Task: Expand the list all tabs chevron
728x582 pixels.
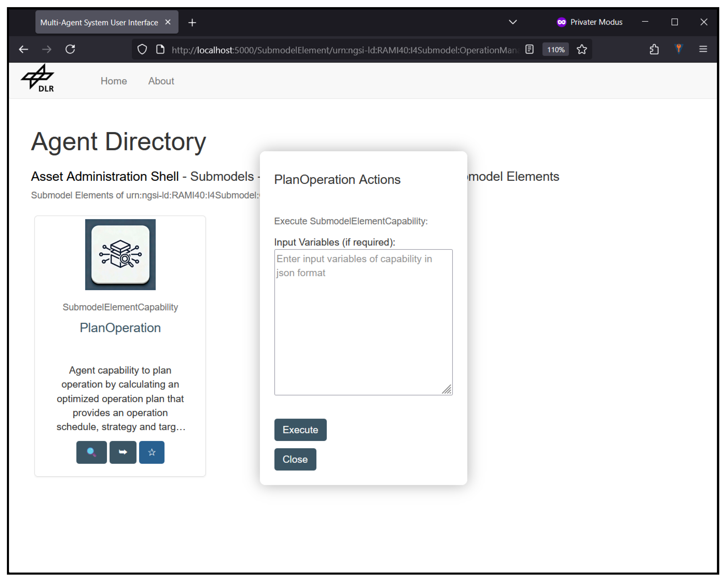Action: tap(513, 22)
